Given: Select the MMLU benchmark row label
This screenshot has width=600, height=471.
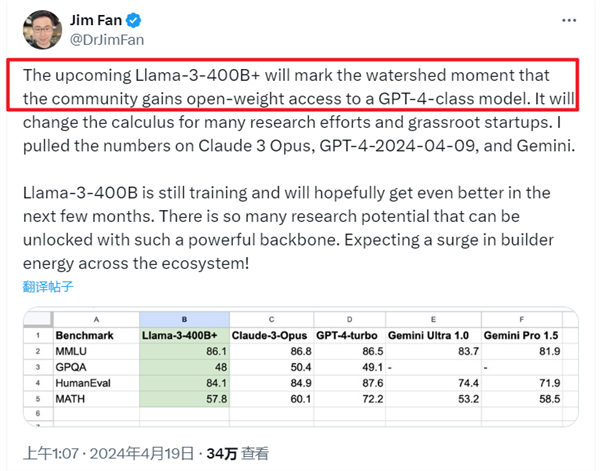Looking at the screenshot, I should 73,351.
